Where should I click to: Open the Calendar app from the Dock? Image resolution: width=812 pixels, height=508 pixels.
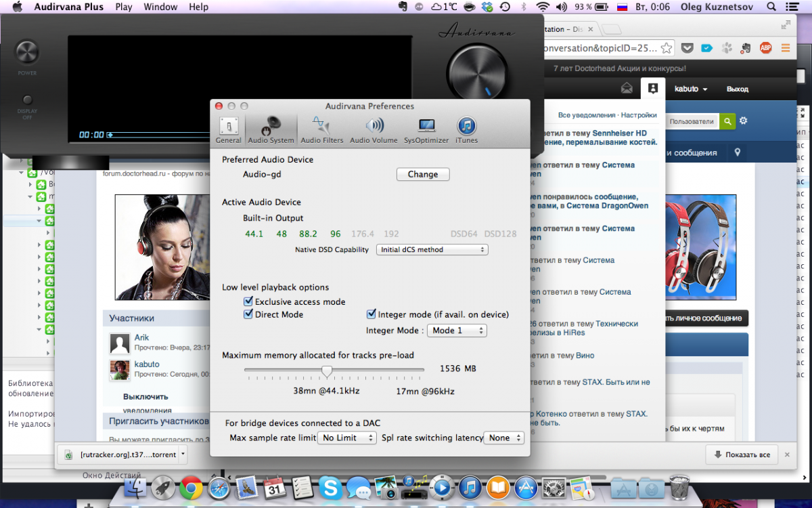(275, 487)
